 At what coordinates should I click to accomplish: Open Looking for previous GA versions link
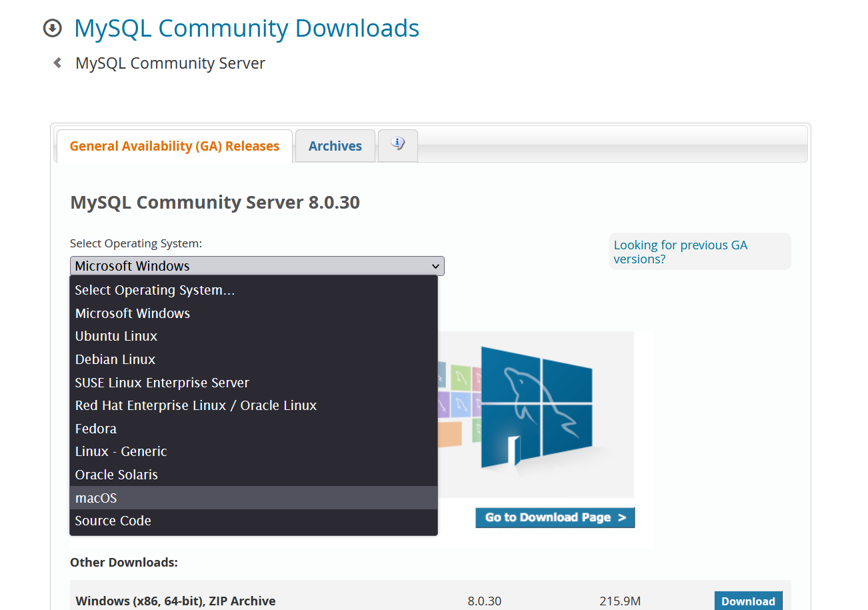(680, 252)
